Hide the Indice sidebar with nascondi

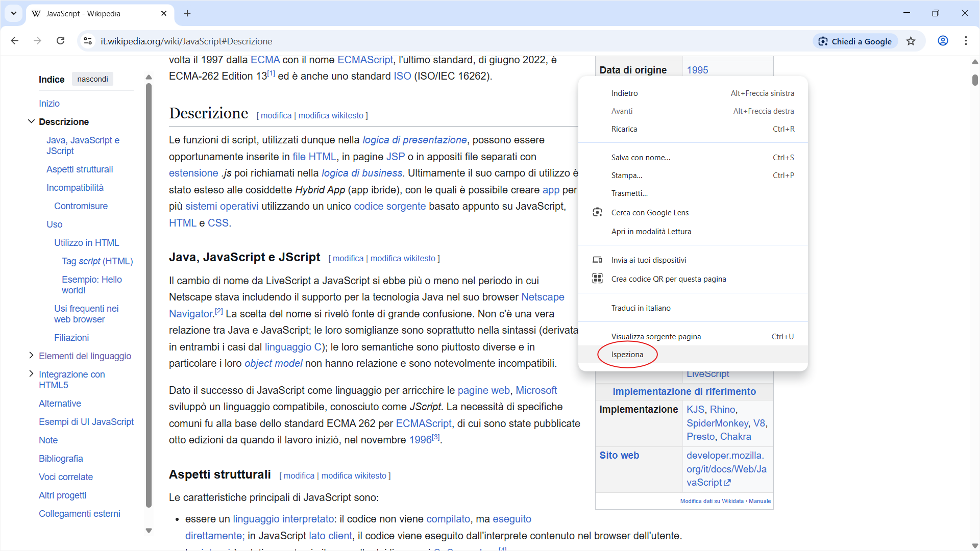tap(92, 79)
